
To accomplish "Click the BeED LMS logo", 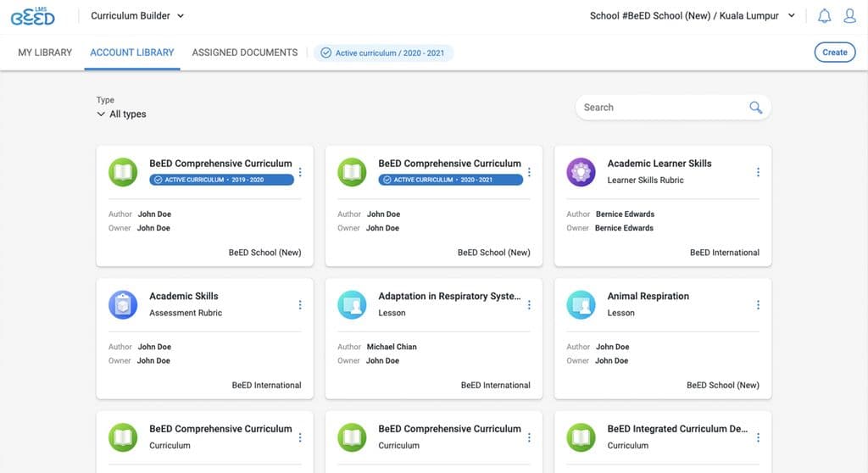I will [x=33, y=16].
